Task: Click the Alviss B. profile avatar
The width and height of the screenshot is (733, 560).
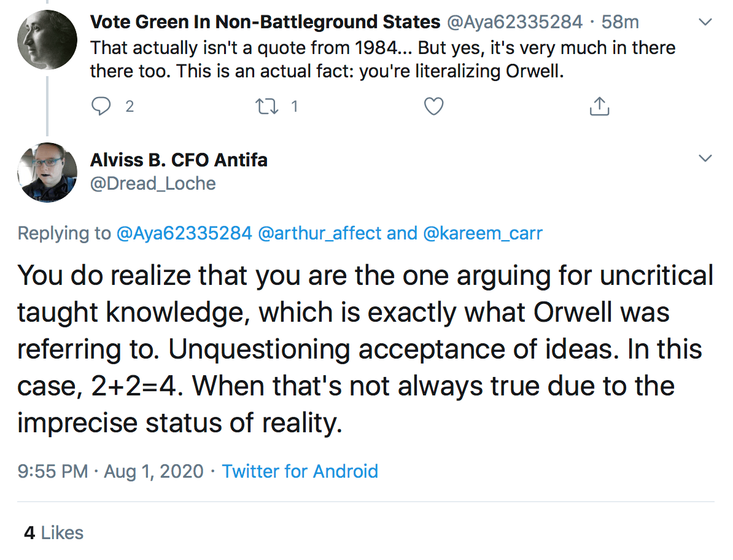Action: point(47,172)
